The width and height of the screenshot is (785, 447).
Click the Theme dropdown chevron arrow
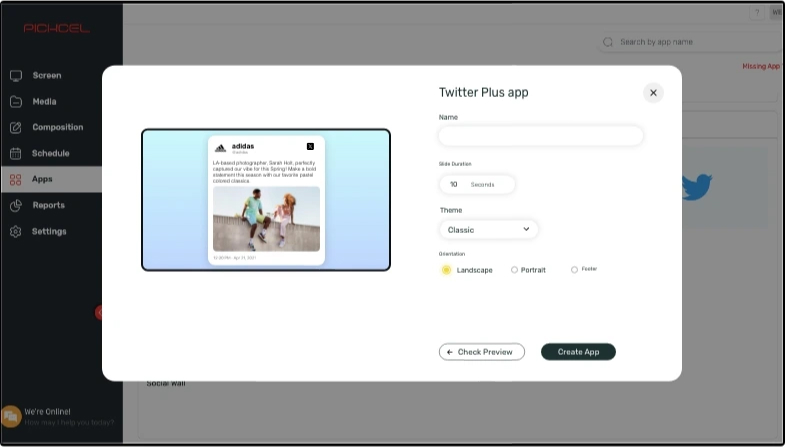click(x=526, y=229)
